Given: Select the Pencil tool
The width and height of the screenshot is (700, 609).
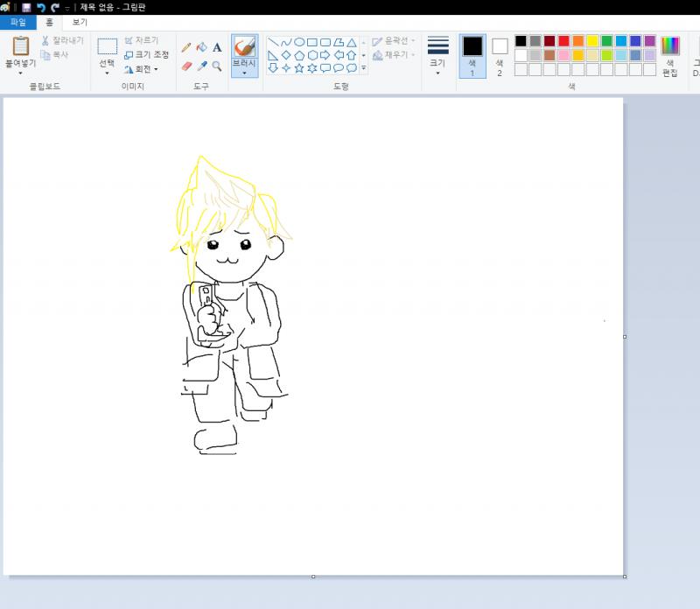Looking at the screenshot, I should [x=186, y=47].
